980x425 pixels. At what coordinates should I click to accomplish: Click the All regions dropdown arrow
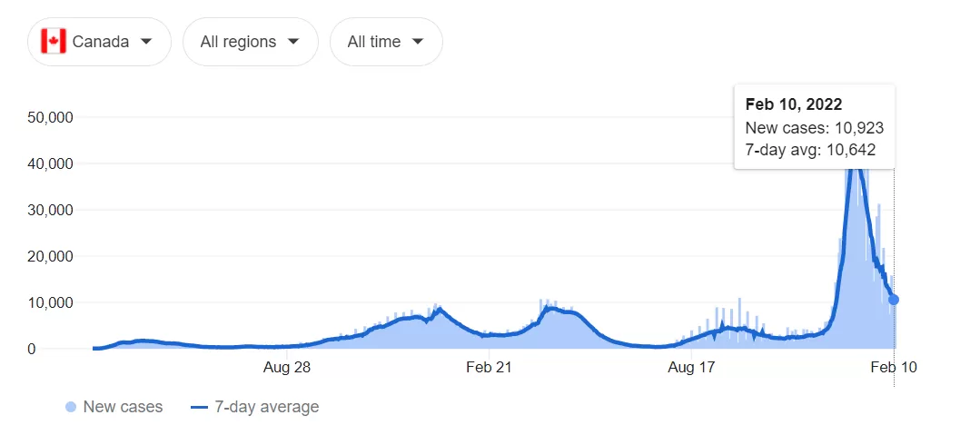[293, 42]
